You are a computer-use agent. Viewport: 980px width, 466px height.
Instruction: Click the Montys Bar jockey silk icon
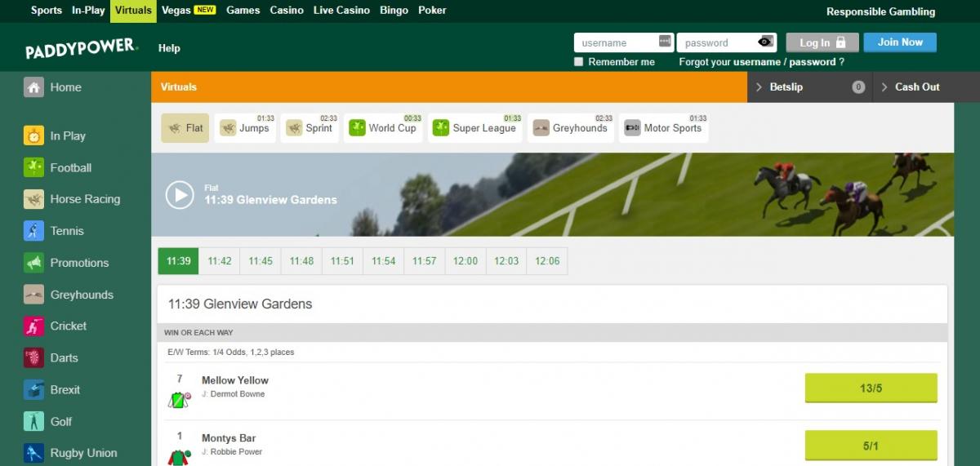coord(179,457)
